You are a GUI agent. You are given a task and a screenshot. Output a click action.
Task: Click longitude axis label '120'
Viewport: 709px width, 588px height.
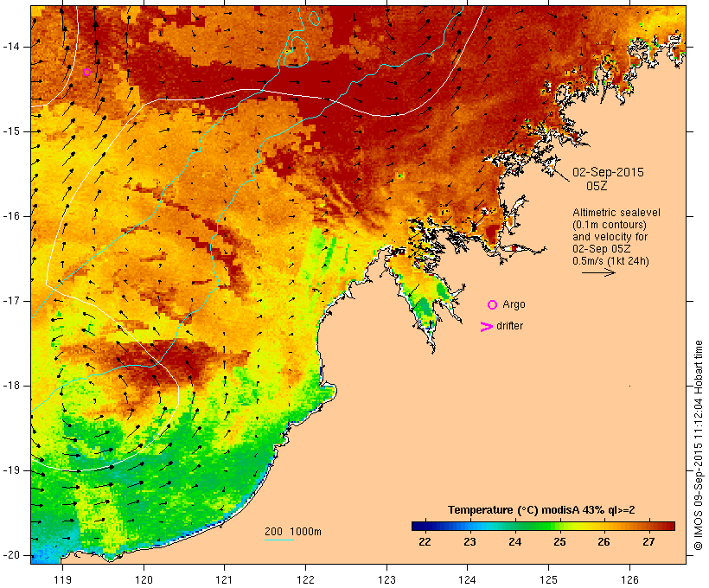click(x=144, y=580)
